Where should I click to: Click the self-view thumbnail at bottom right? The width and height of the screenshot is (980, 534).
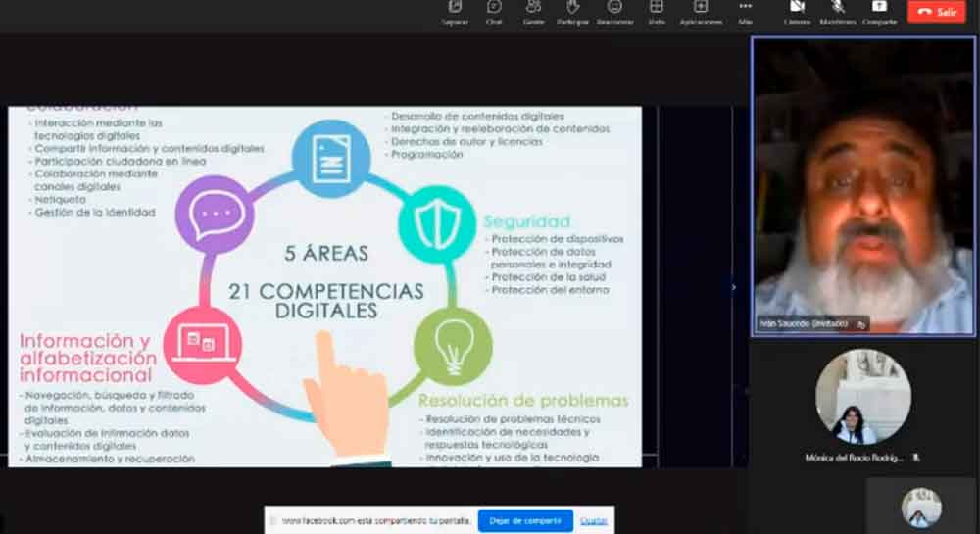921,508
